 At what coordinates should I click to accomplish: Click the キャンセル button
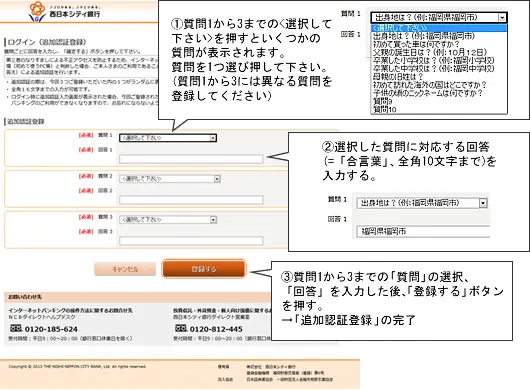[x=125, y=269]
